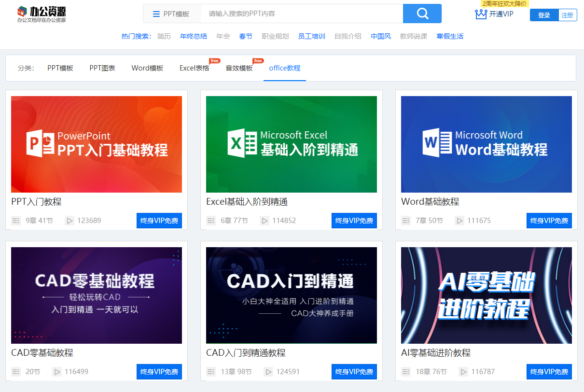Click the 寒假生活 hot search link
Screen dimensions: 584x392
pos(450,36)
